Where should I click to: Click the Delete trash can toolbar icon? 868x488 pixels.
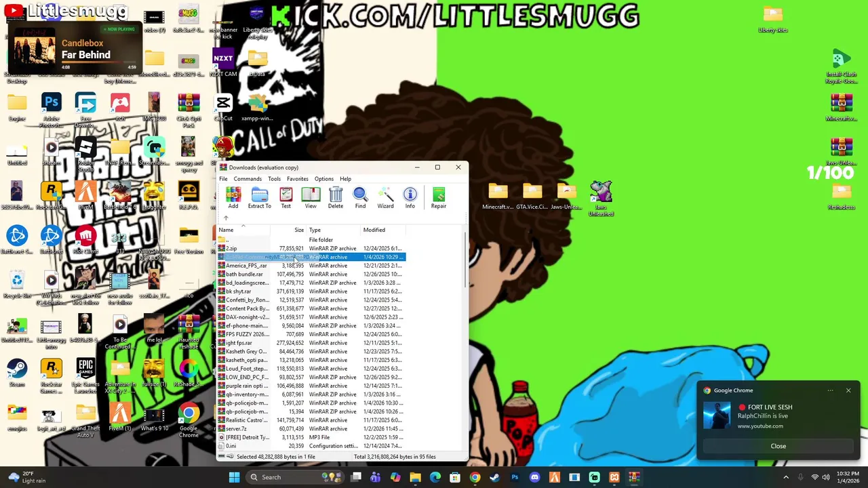pos(336,198)
